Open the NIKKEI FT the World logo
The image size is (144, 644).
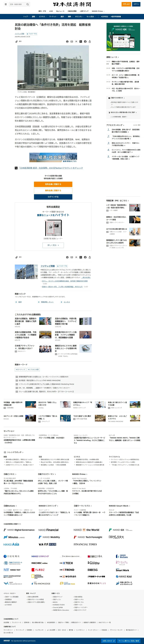pos(86,530)
